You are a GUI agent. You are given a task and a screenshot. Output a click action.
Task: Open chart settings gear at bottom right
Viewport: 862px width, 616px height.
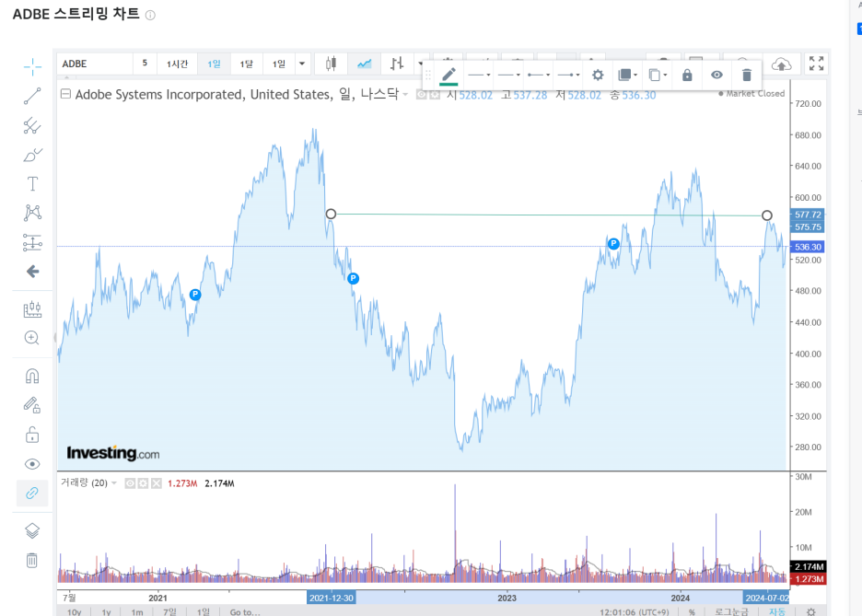click(x=810, y=611)
